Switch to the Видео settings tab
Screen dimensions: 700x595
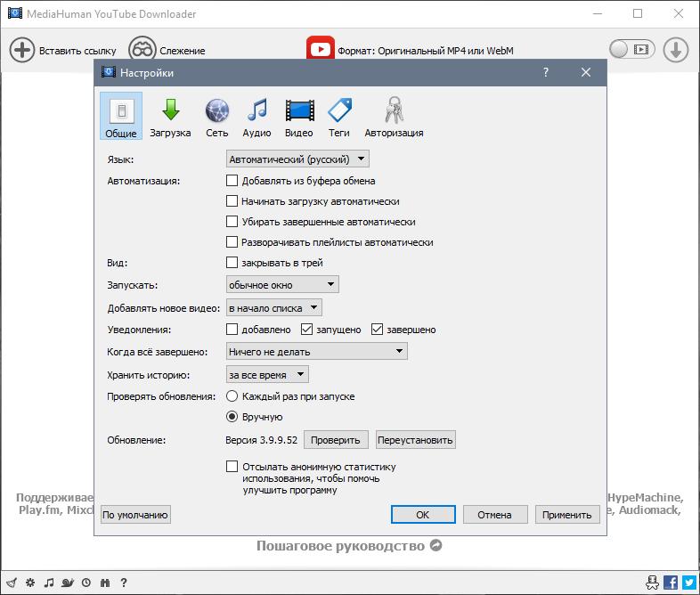coord(299,117)
